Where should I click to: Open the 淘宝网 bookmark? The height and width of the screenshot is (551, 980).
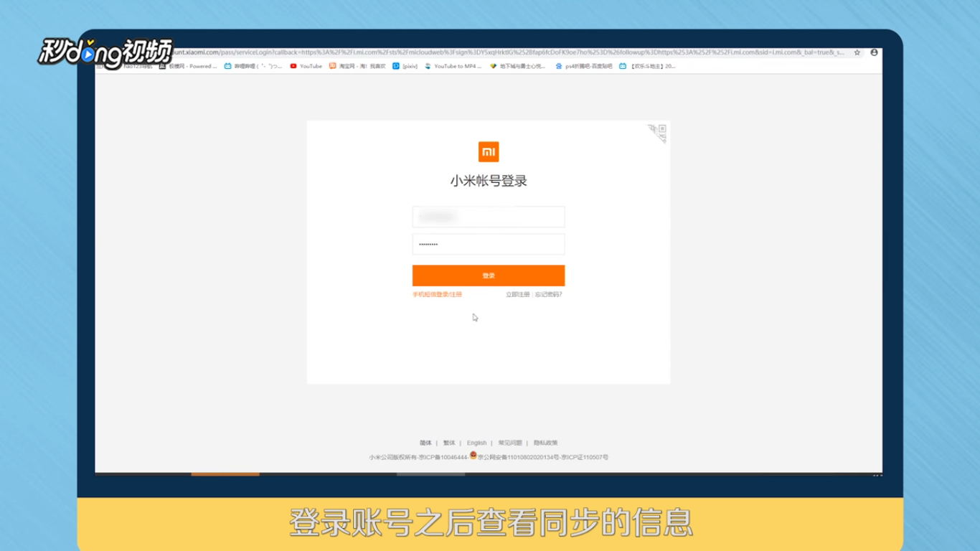(x=357, y=66)
